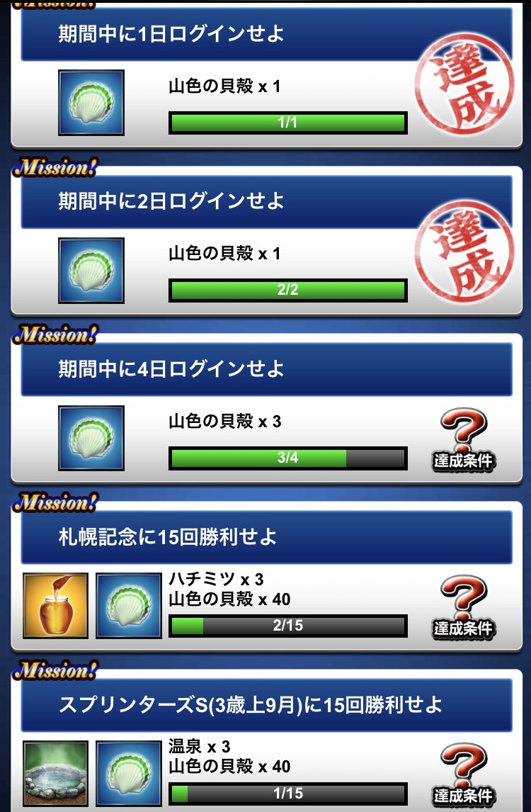Open 達成条件 for 札幌記念 mission
This screenshot has width=531, height=812.
[x=463, y=607]
